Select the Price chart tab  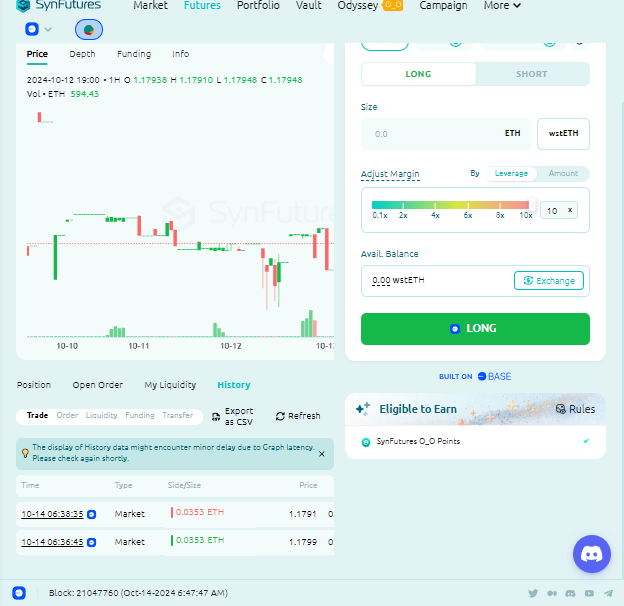pos(37,54)
